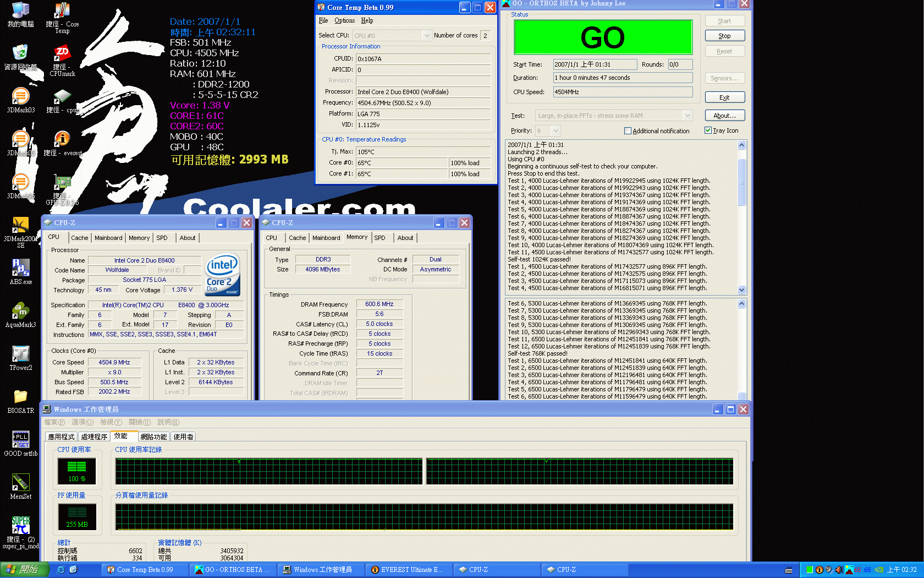The image size is (924, 578).
Task: Toggle the Additional notification checkbox
Action: point(628,131)
